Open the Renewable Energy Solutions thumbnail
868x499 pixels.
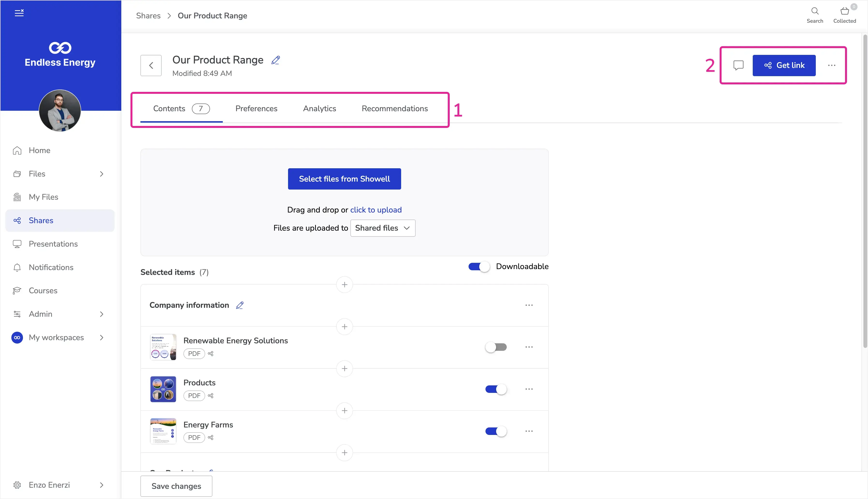163,347
